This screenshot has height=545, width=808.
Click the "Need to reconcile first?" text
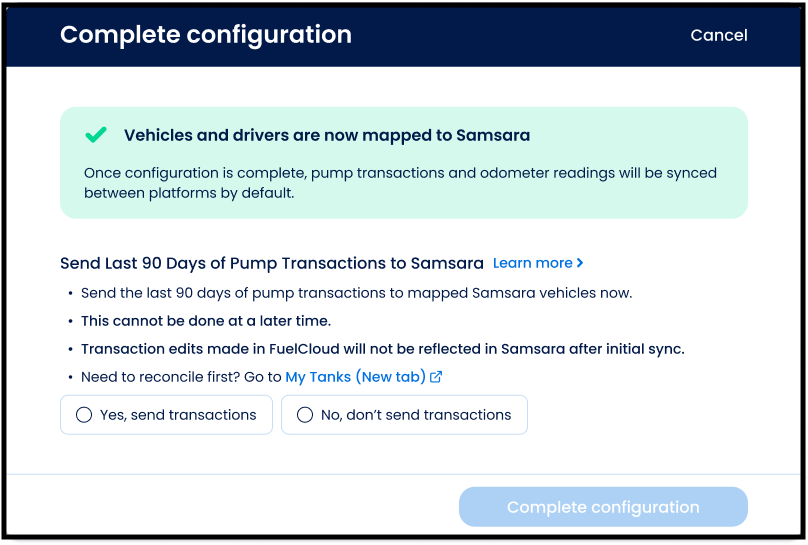(181, 377)
